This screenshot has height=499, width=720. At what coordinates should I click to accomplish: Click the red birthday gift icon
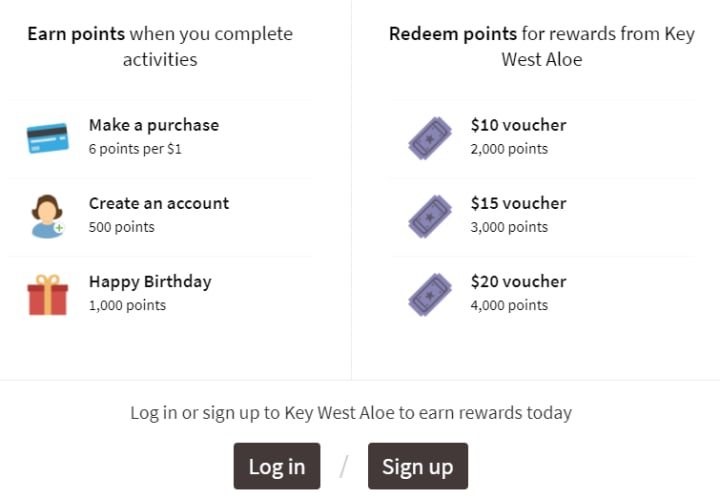tap(47, 294)
